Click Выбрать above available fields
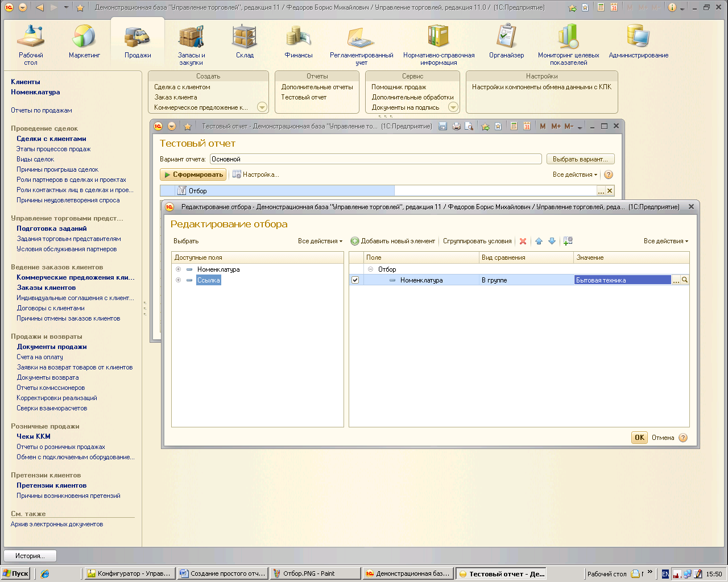The height and width of the screenshot is (582, 728). [x=186, y=241]
